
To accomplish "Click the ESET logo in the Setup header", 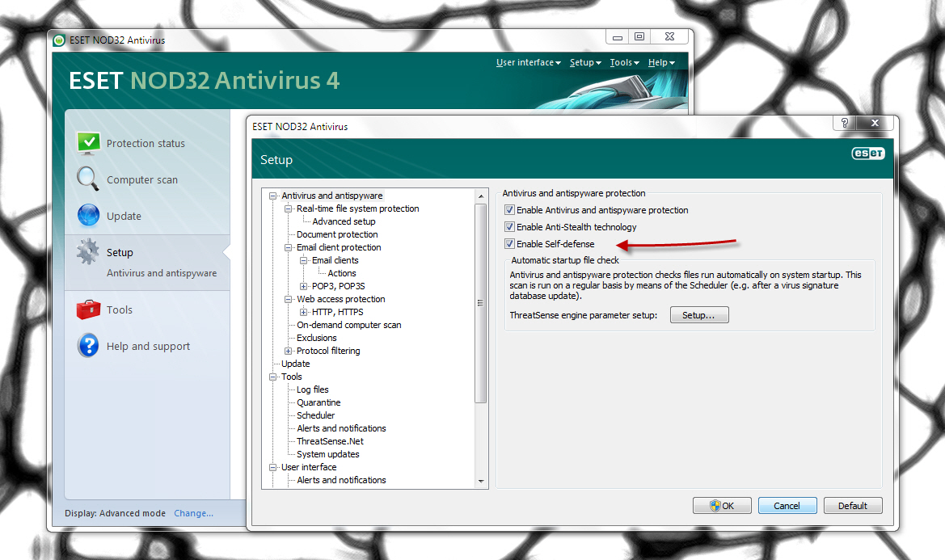I will 868,154.
